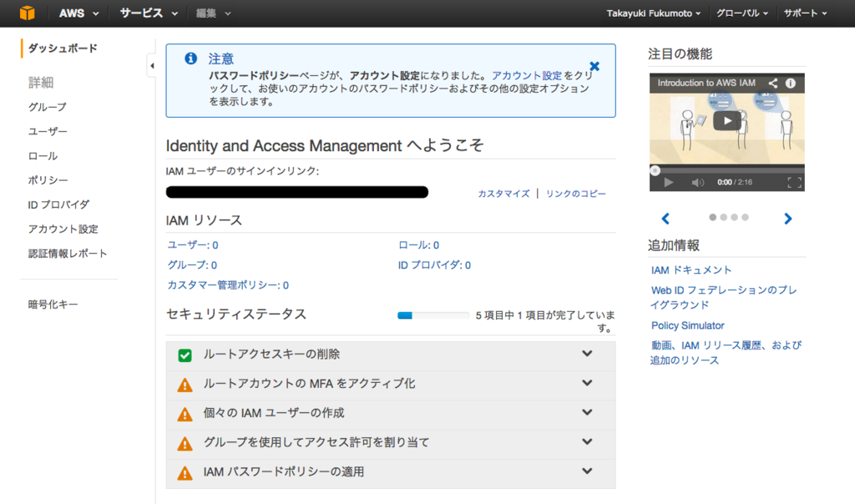Mute the video with the speaker icon

(x=697, y=183)
